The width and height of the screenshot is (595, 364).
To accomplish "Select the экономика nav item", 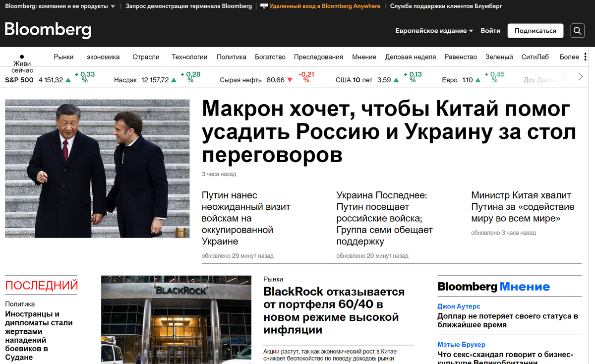I will click(103, 57).
